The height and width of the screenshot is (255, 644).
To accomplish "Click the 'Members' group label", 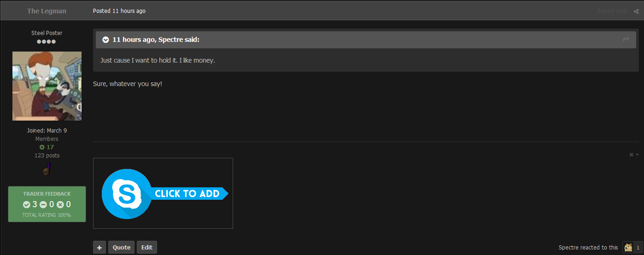I will point(47,139).
